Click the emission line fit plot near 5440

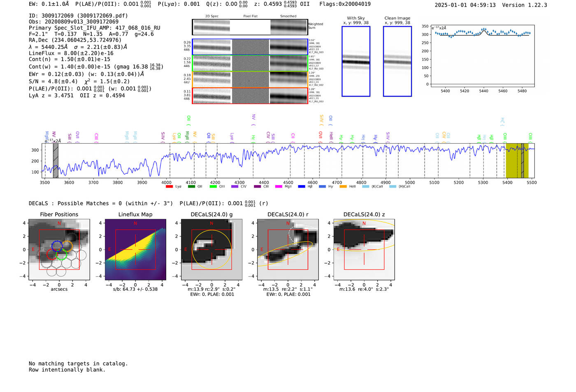coord(482,56)
